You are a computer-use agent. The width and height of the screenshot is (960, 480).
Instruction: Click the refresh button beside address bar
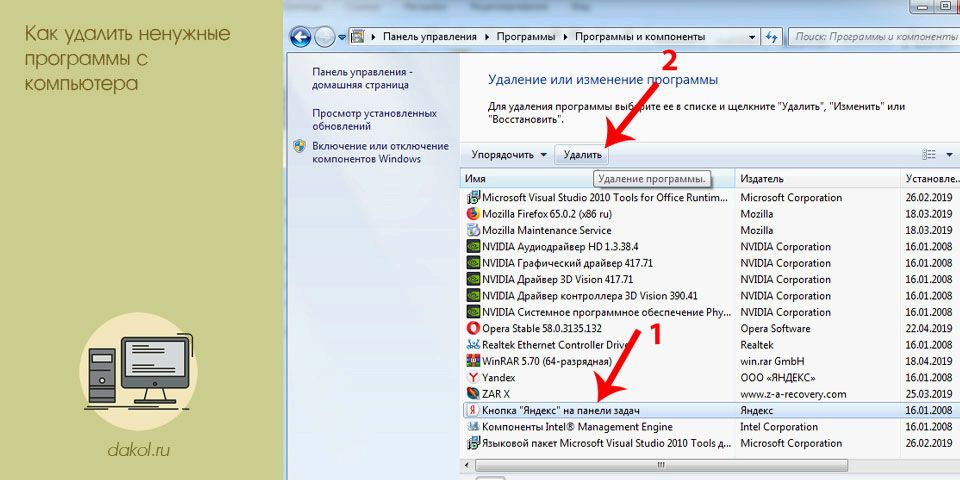coord(771,37)
